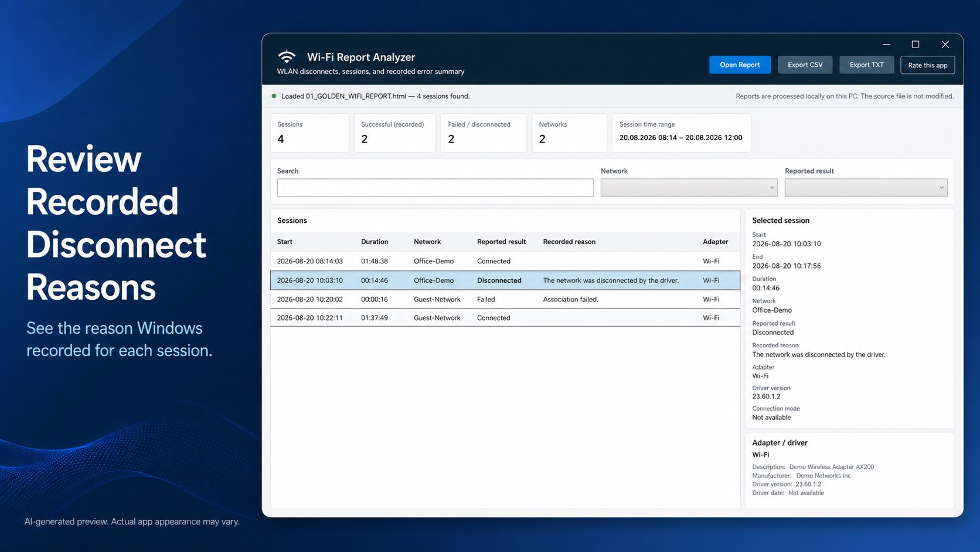The height and width of the screenshot is (552, 980).
Task: Focus the Search input field
Action: [435, 188]
